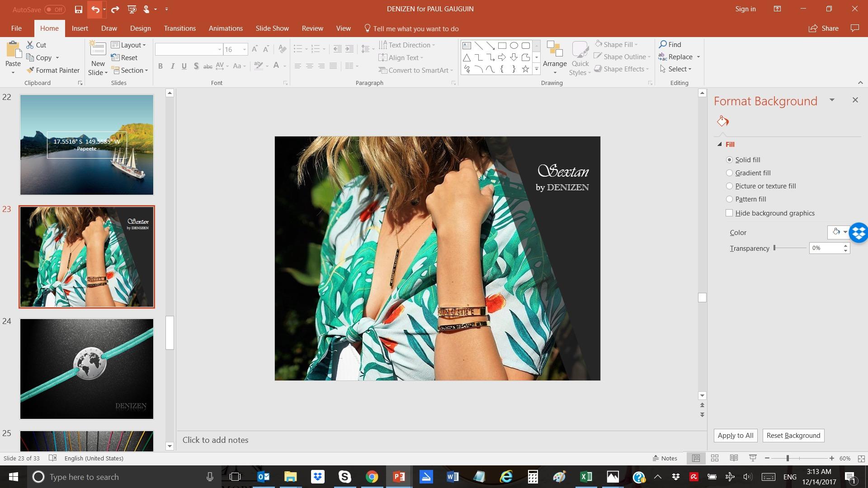Select the Gradient fill option
The image size is (868, 488).
tap(729, 173)
